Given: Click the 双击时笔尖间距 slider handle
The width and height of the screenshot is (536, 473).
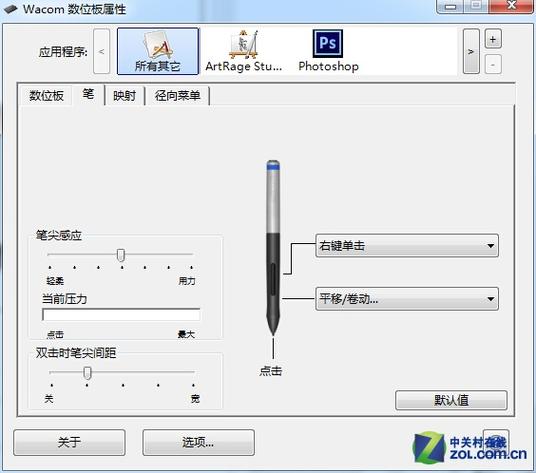Looking at the screenshot, I should (88, 373).
